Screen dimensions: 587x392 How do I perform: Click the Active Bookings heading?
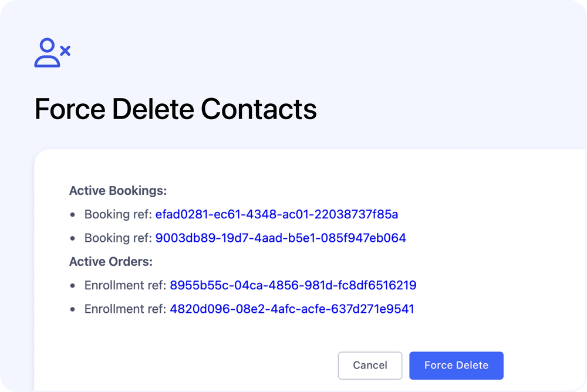pyautogui.click(x=117, y=191)
